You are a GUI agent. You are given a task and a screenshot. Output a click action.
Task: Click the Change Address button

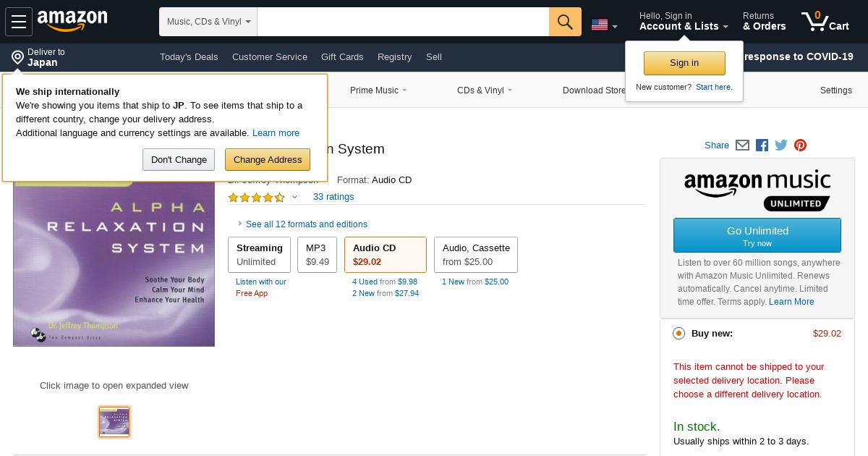click(x=268, y=159)
